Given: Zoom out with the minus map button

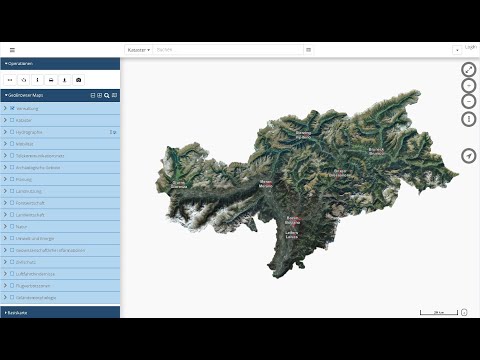Looking at the screenshot, I should tap(469, 101).
